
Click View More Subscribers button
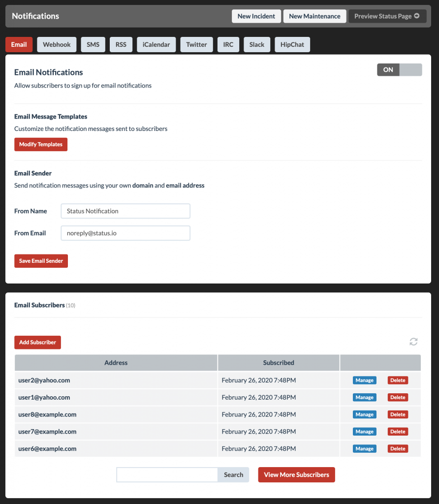pos(296,475)
